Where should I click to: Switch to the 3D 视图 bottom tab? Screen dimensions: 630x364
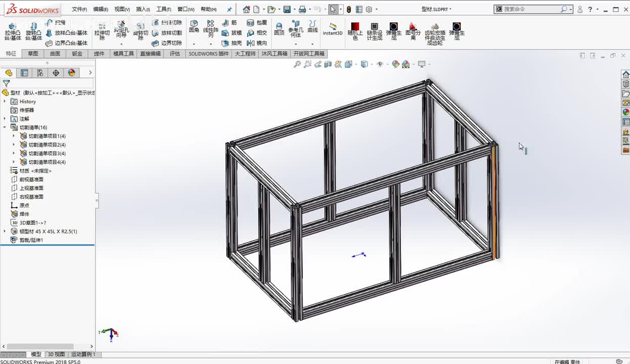pos(56,354)
